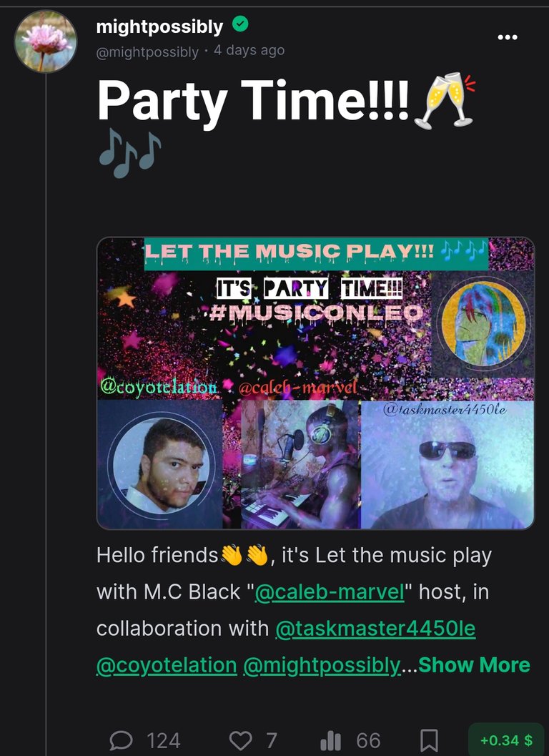The width and height of the screenshot is (549, 756).
Task: Open the @caleb-marvel mention link
Action: [x=330, y=591]
